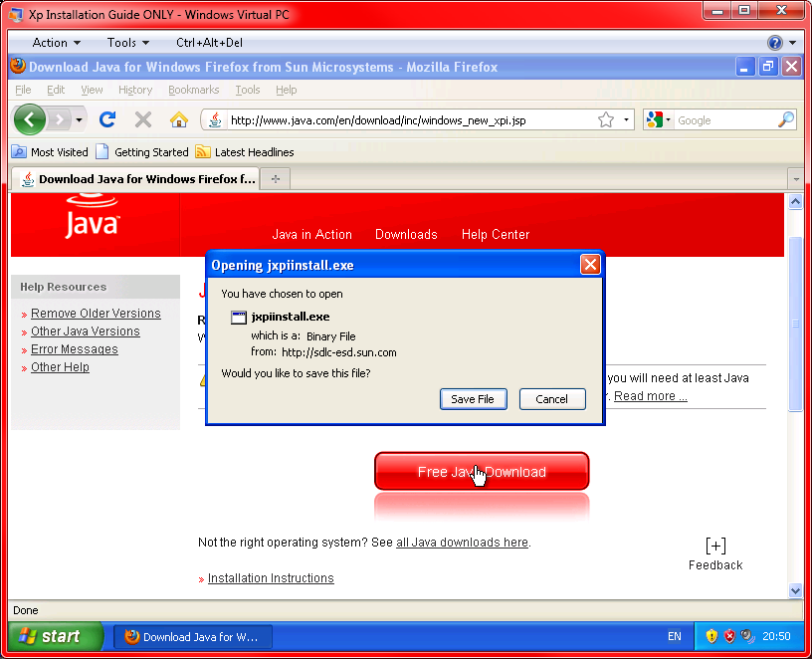812x659 pixels.
Task: Open the Error Messages link
Action: point(75,349)
